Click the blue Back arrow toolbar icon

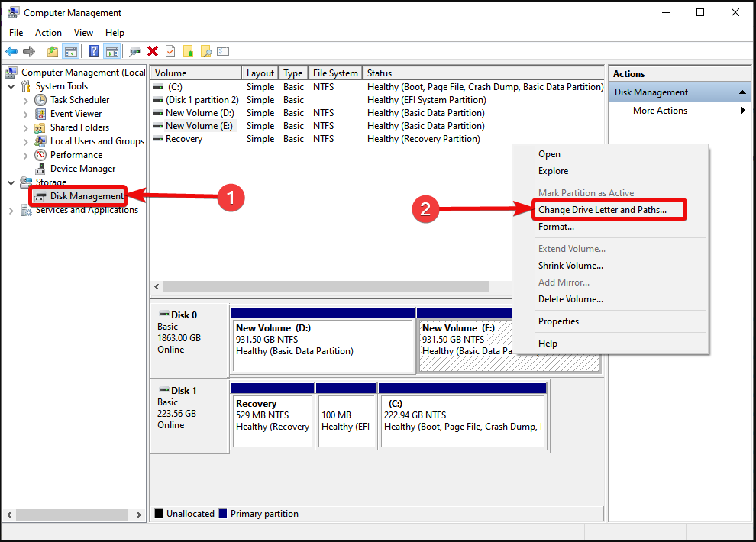(11, 51)
